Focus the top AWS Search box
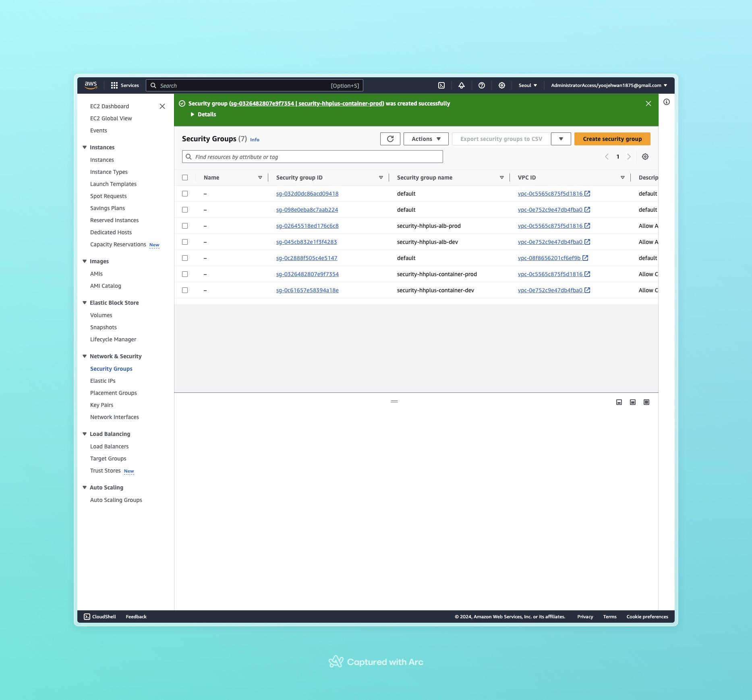 255,85
